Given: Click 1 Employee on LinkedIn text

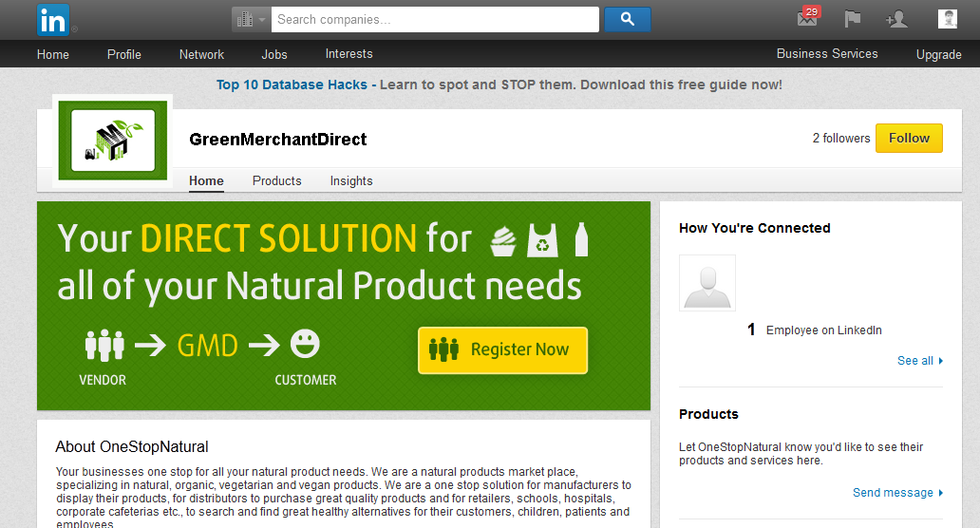Looking at the screenshot, I should tap(815, 330).
